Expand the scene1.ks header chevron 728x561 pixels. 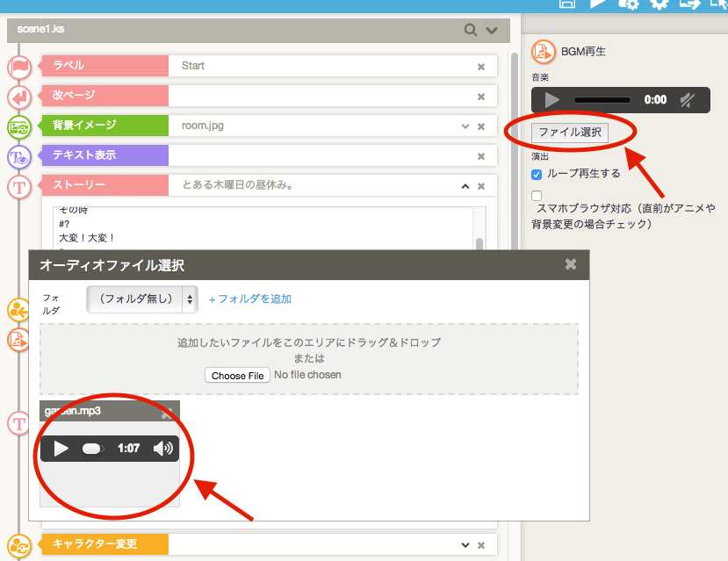tap(491, 30)
